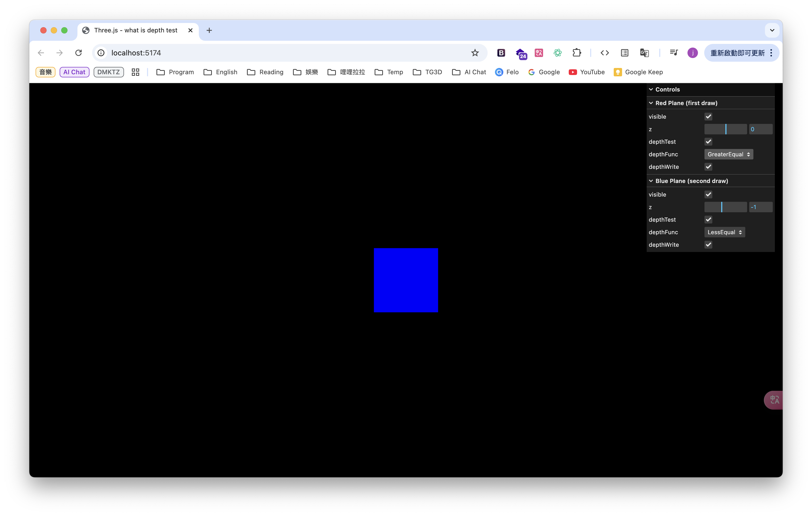
Task: Click the Red Plane z value field
Action: (761, 129)
